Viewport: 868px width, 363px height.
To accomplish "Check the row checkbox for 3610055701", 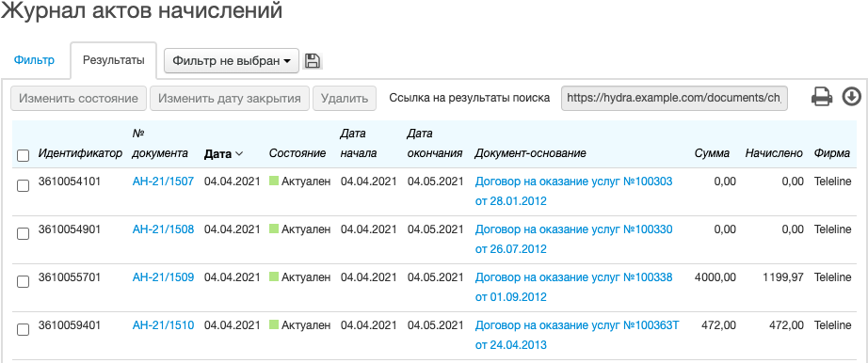I will point(23,282).
